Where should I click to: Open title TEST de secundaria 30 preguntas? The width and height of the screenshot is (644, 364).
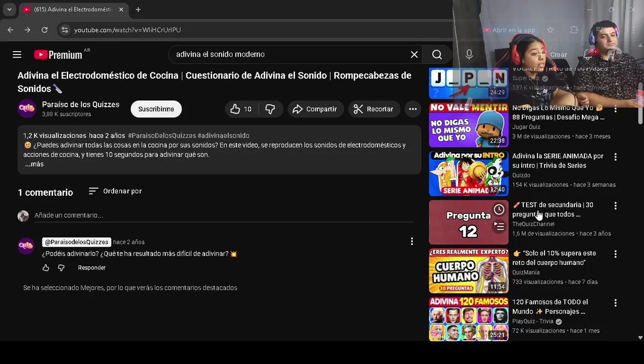(553, 209)
